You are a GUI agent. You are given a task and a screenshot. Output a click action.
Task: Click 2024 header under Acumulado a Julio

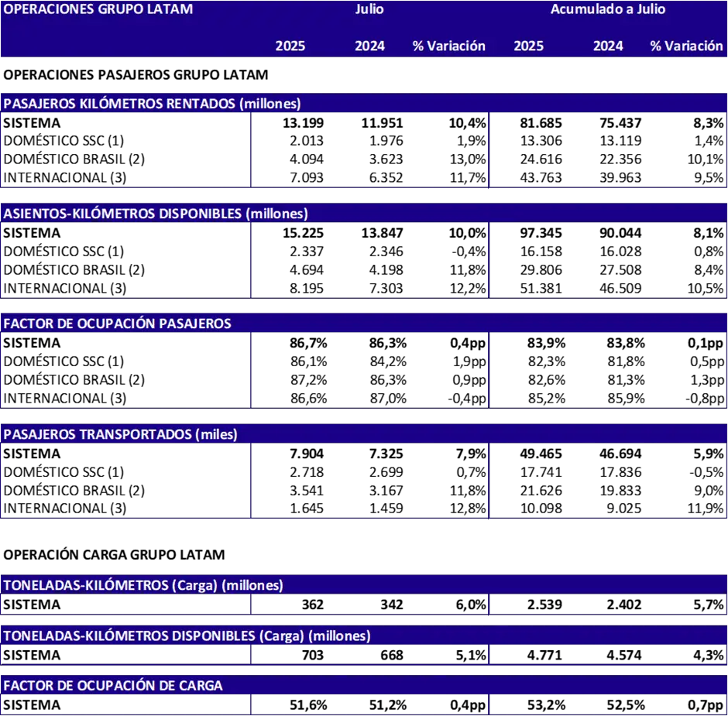click(x=608, y=46)
